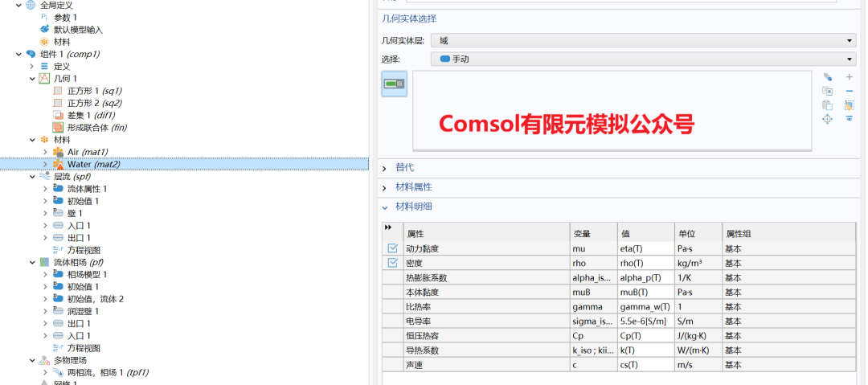Collapse the 全局定义 tree node chevron
Viewport: 868px width, 385px height.
click(x=18, y=5)
